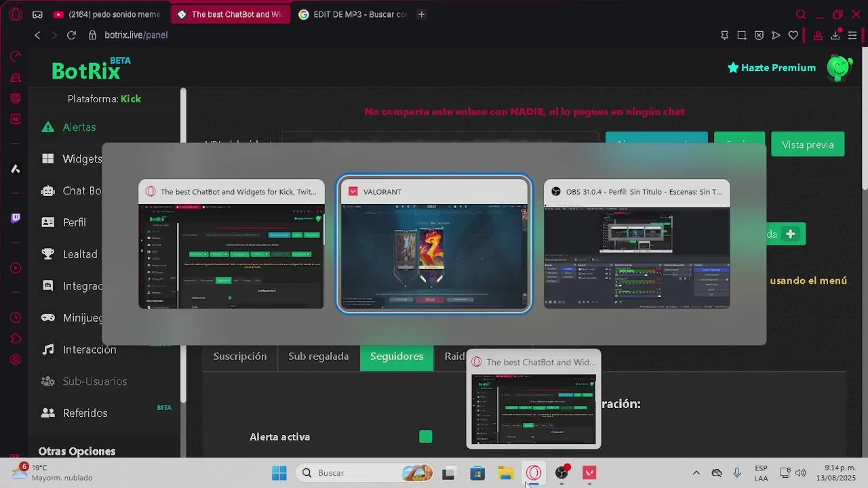The height and width of the screenshot is (488, 868).
Task: Select the Seguidores alert tab
Action: point(397,357)
